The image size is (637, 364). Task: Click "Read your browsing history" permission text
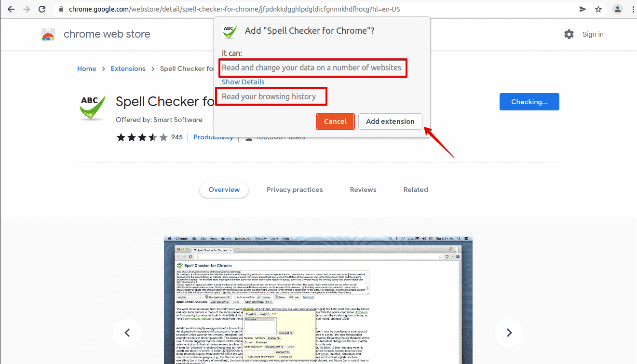pyautogui.click(x=269, y=96)
